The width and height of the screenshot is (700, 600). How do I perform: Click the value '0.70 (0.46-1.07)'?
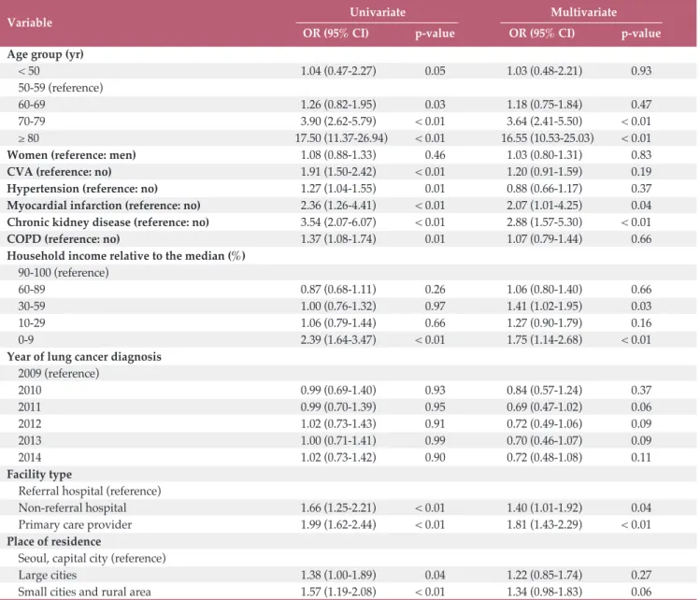click(544, 440)
